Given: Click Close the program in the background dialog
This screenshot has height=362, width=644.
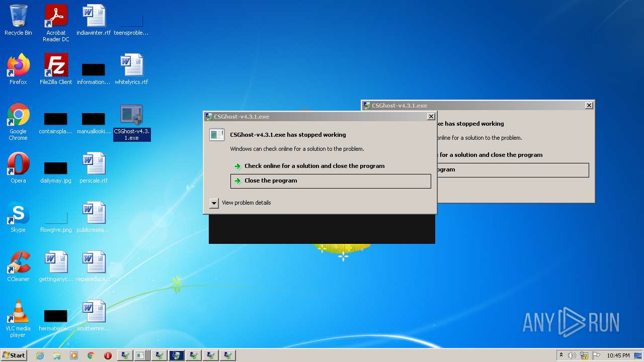Looking at the screenshot, I should coord(513,170).
